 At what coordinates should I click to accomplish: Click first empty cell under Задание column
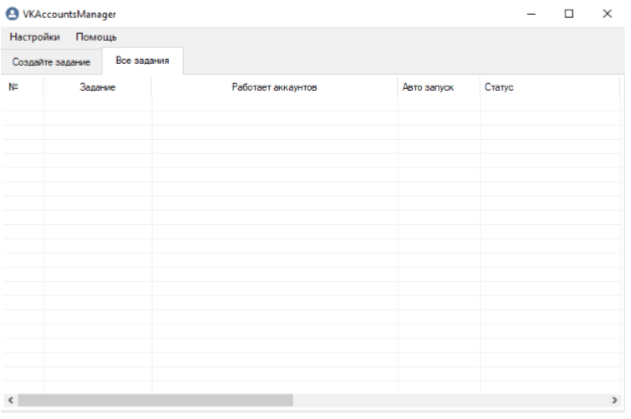(97, 105)
